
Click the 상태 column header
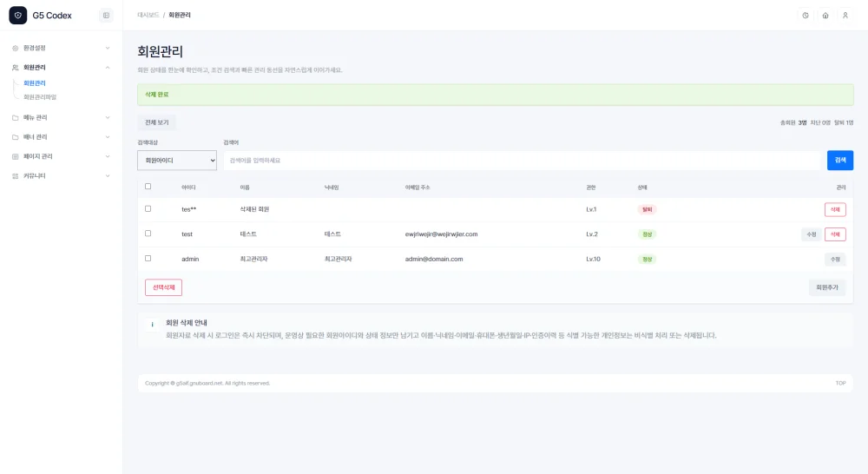point(642,188)
